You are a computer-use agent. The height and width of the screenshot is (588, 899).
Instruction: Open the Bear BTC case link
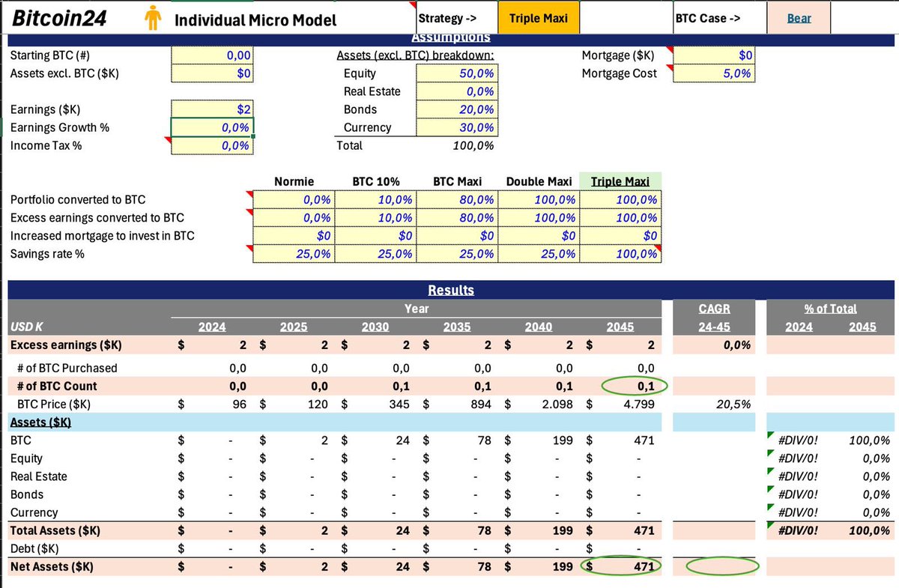pos(799,18)
